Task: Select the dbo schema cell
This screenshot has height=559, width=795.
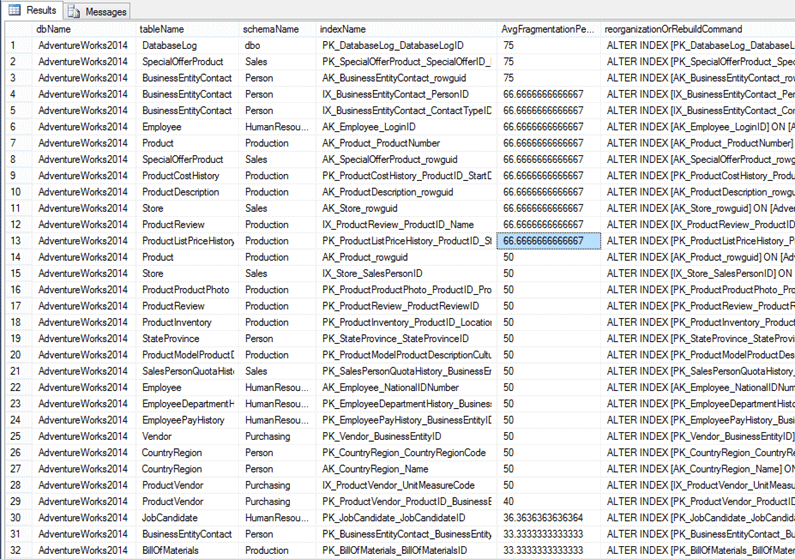Action: coord(277,46)
